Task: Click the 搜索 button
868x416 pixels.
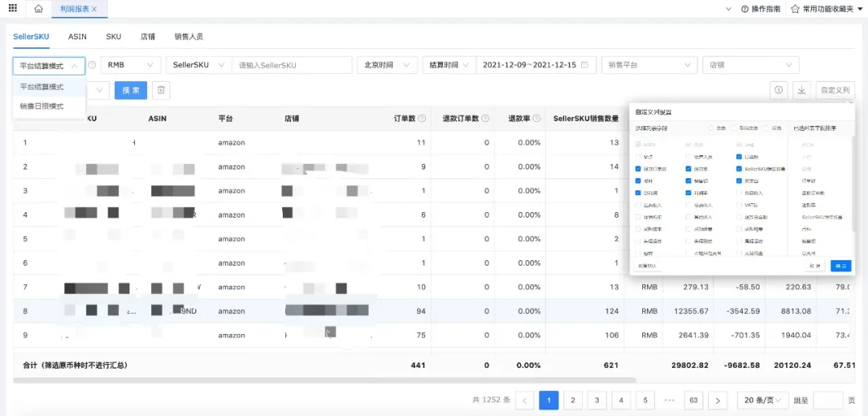Action: point(131,91)
